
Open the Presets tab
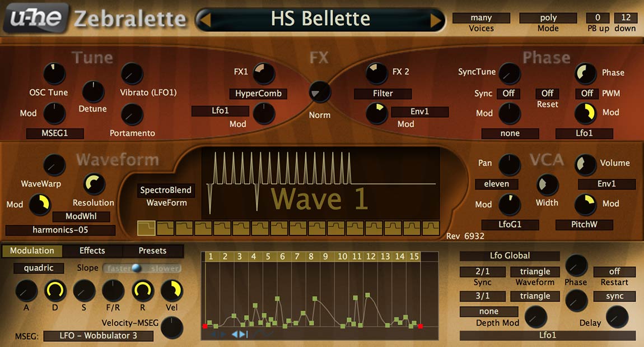coord(153,251)
